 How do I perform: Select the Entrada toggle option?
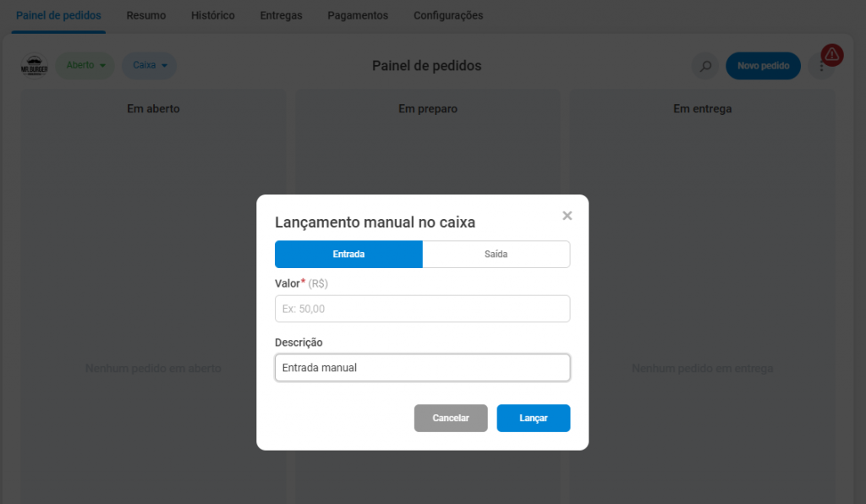(348, 255)
